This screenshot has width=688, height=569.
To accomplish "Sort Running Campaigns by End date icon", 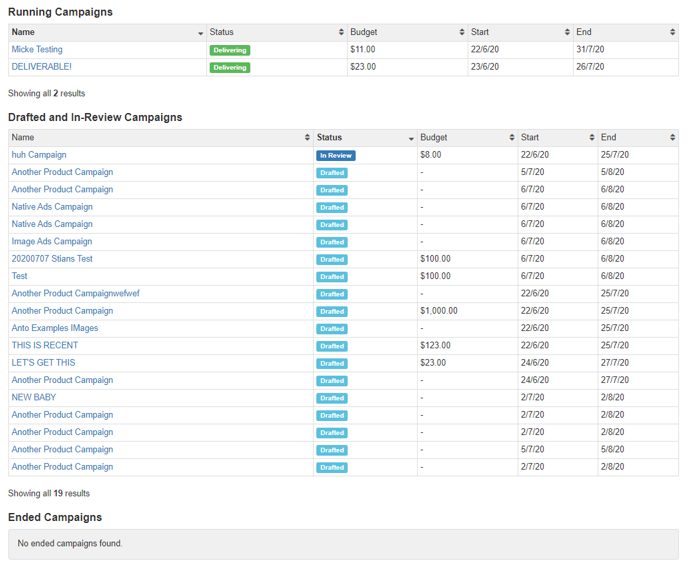I will pyautogui.click(x=672, y=33).
